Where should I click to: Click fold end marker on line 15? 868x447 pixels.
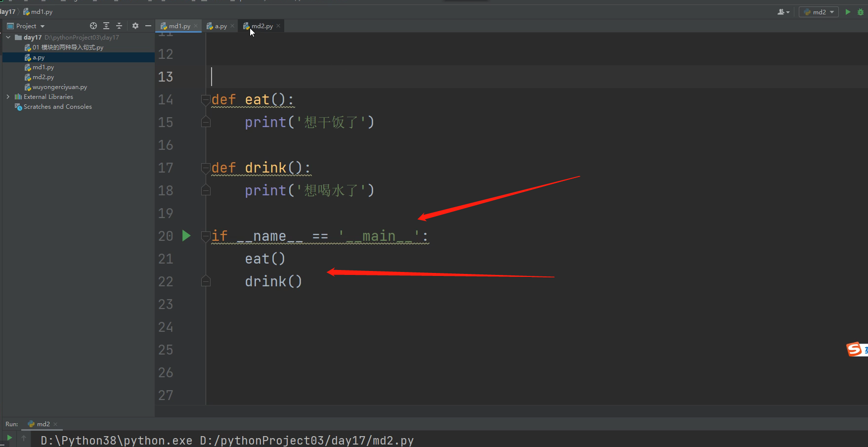coord(206,122)
